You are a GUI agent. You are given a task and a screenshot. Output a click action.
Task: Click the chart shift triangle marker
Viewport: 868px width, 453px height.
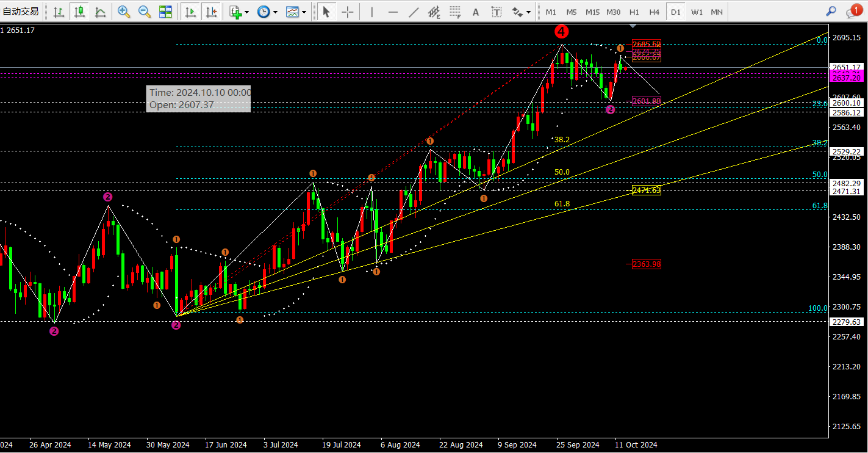pos(633,26)
